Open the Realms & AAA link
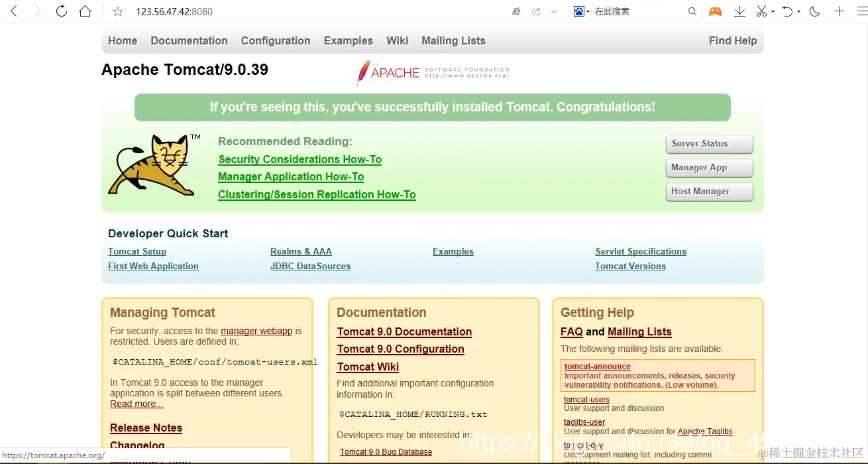Viewport: 868px width, 464px height. coord(301,251)
